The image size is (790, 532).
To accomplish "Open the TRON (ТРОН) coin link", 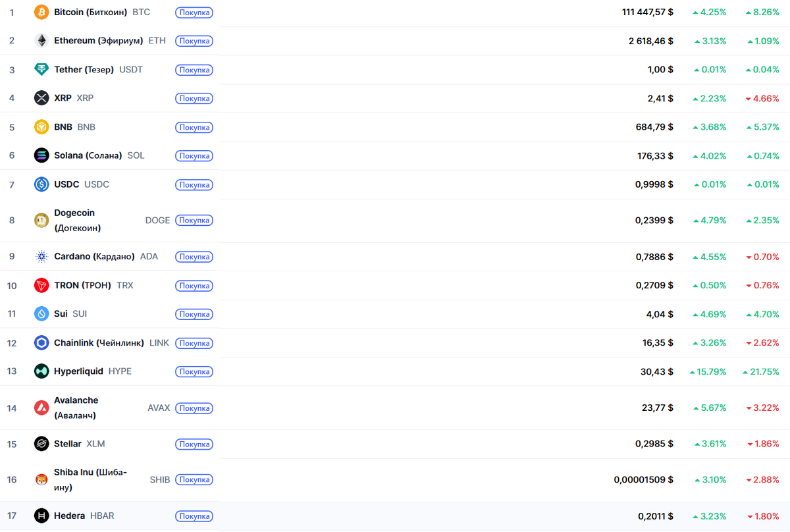I will (x=83, y=285).
